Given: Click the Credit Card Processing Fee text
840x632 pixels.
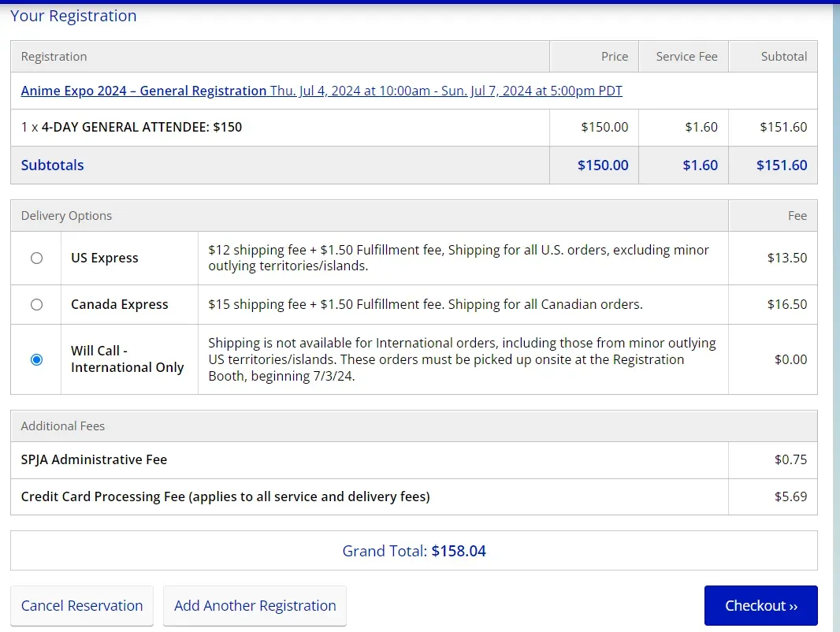Looking at the screenshot, I should point(225,496).
